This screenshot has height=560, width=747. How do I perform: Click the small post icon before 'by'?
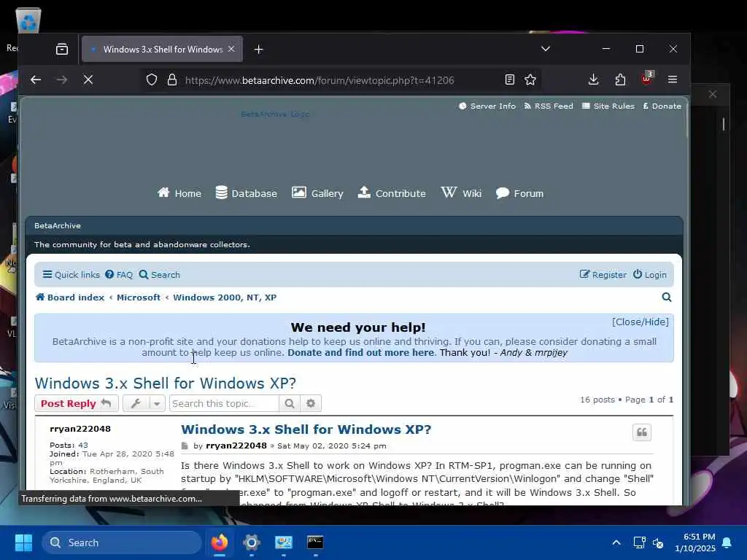point(185,446)
